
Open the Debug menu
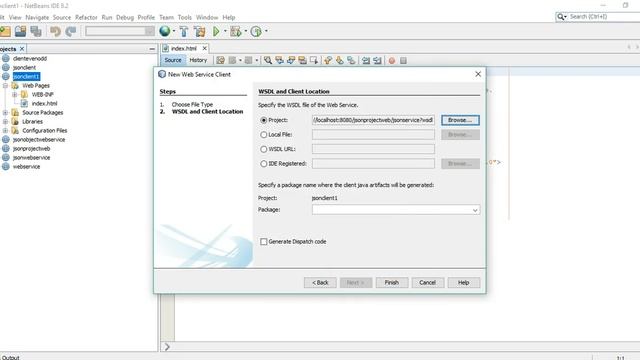point(125,18)
